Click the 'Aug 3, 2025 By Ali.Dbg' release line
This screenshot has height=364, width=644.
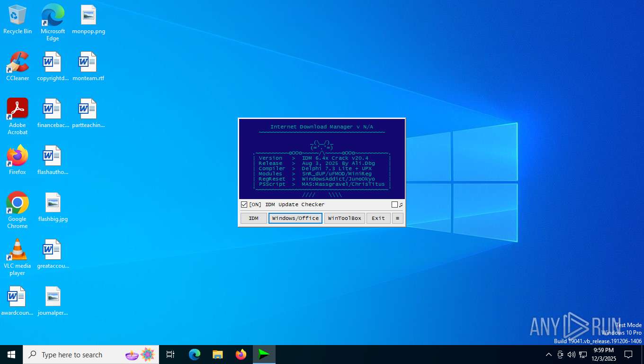pyautogui.click(x=339, y=164)
